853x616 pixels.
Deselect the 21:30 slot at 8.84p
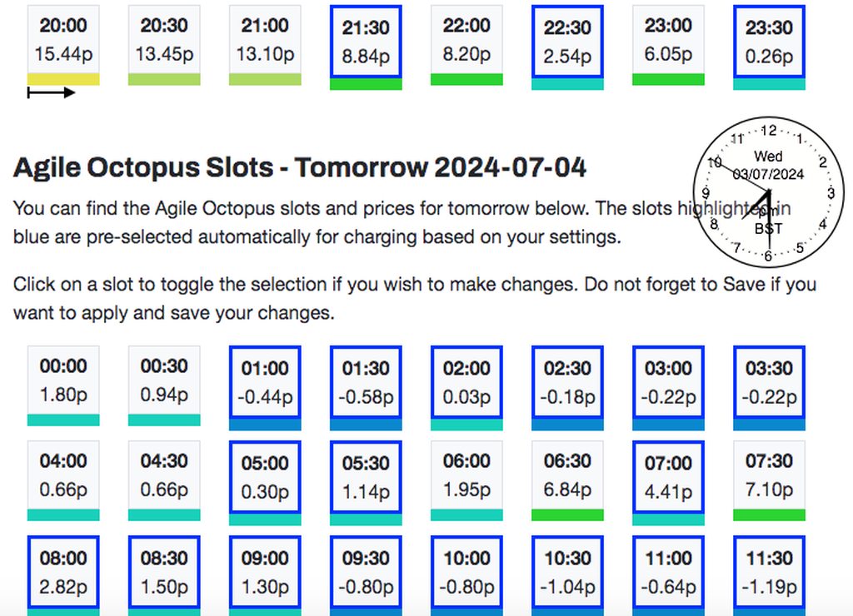click(x=366, y=42)
